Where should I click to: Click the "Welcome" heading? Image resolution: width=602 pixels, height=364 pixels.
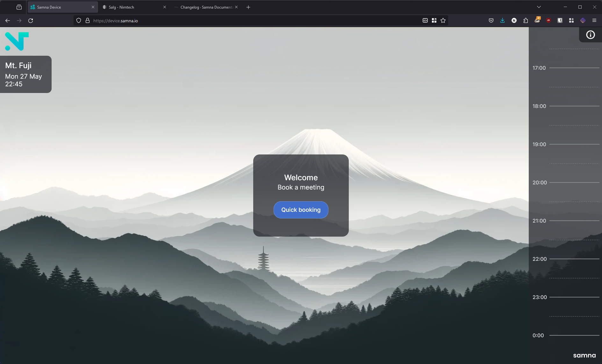click(x=301, y=177)
